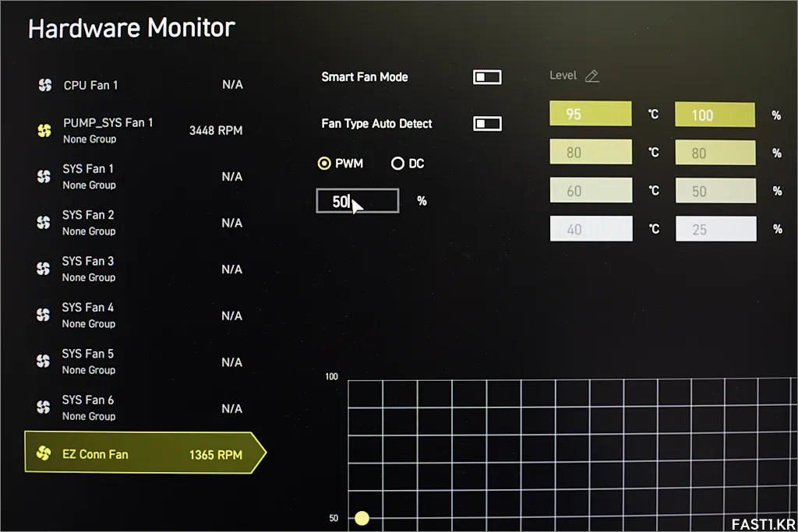Click None Group under PUMP_SYS Fan 1
798x532 pixels.
[90, 139]
